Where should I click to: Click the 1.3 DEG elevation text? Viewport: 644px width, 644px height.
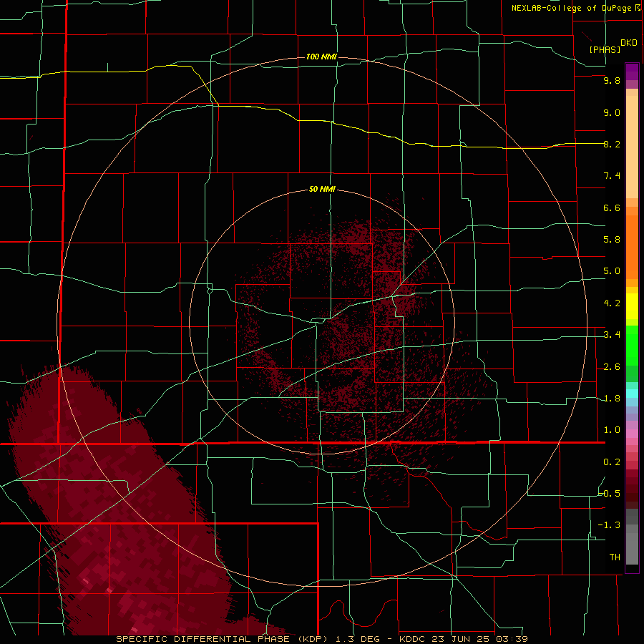pos(358,639)
